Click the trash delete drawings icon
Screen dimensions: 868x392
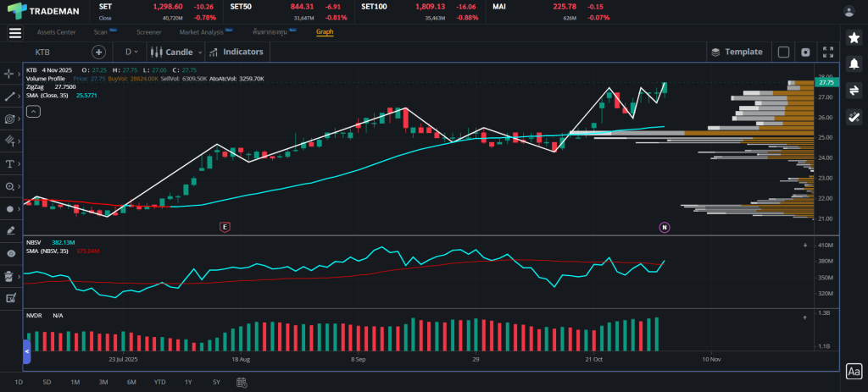10,275
